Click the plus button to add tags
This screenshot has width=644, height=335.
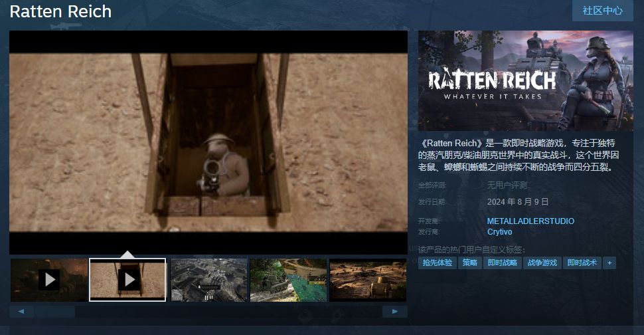609,263
